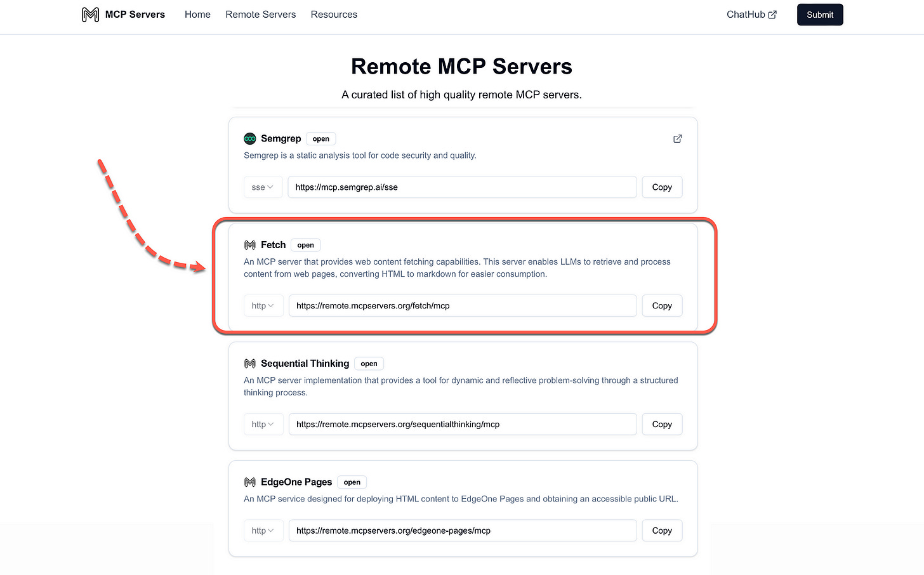Open the http protocol selector for EdgeOne Pages
The image size is (924, 575).
263,530
